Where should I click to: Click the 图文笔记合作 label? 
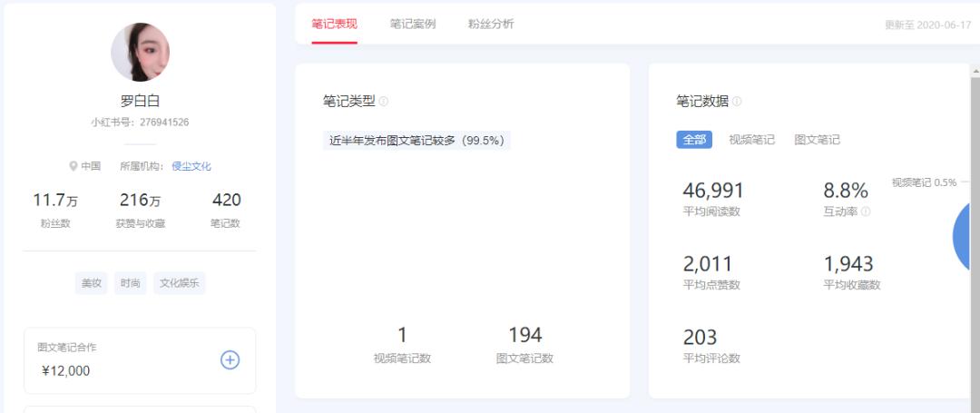67,347
